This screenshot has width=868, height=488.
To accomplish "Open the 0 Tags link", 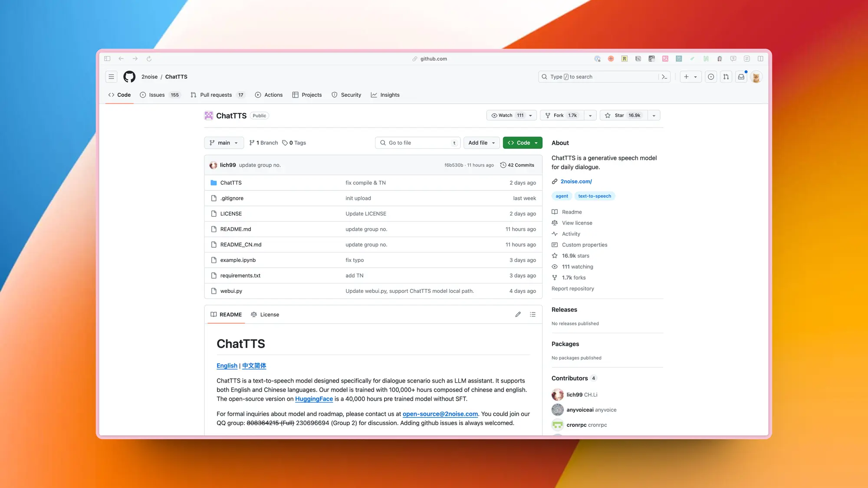I will (294, 143).
